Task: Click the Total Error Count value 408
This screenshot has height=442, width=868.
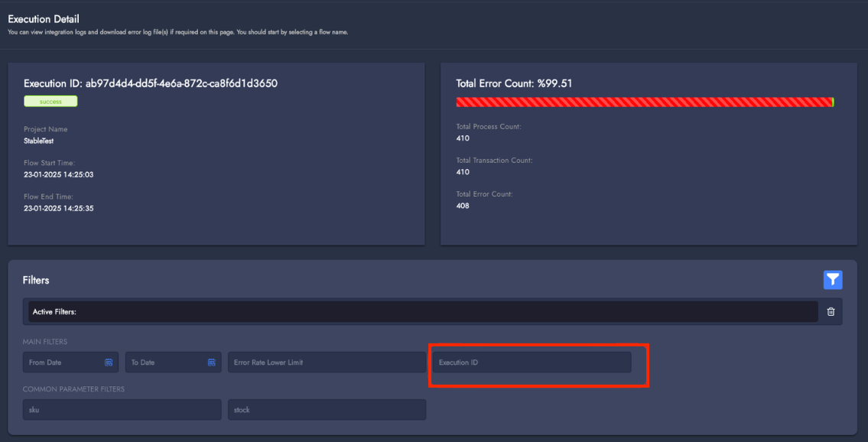Action: pyautogui.click(x=463, y=206)
